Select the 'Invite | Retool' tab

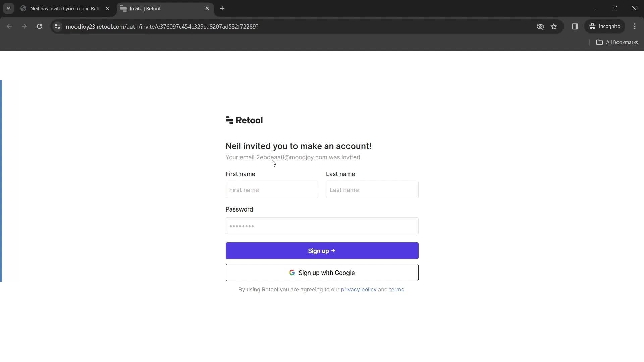point(165,8)
